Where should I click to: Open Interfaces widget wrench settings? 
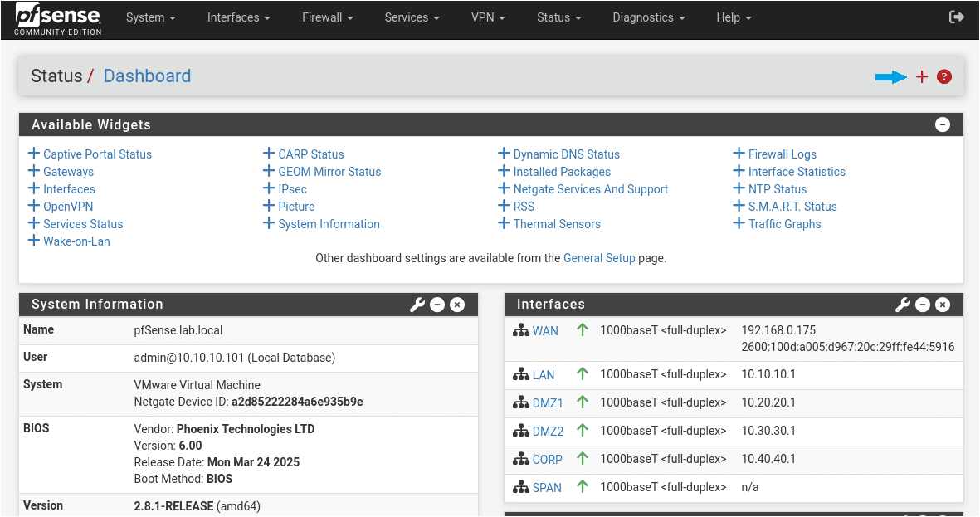[x=903, y=305]
